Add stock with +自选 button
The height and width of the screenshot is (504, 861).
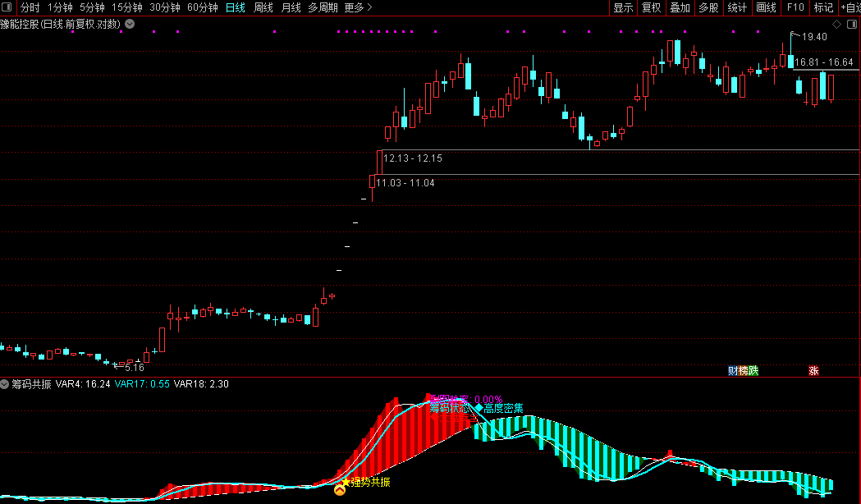click(x=850, y=7)
